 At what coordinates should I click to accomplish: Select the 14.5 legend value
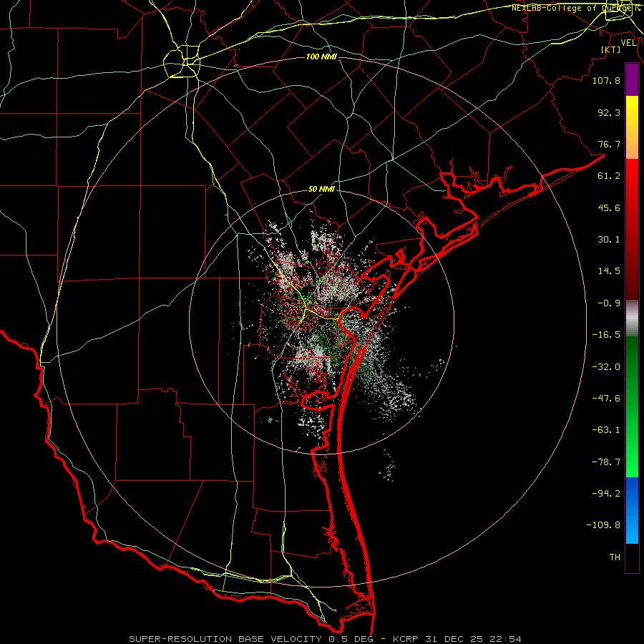coord(609,271)
